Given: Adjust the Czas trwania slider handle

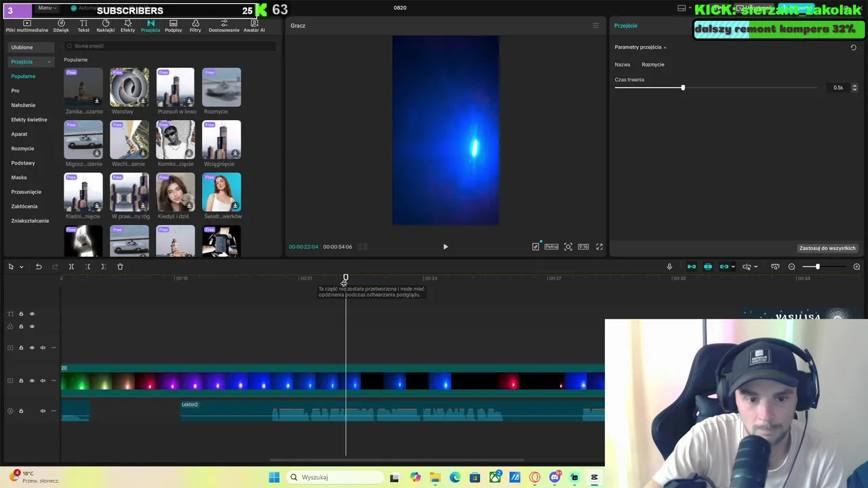Looking at the screenshot, I should 683,87.
